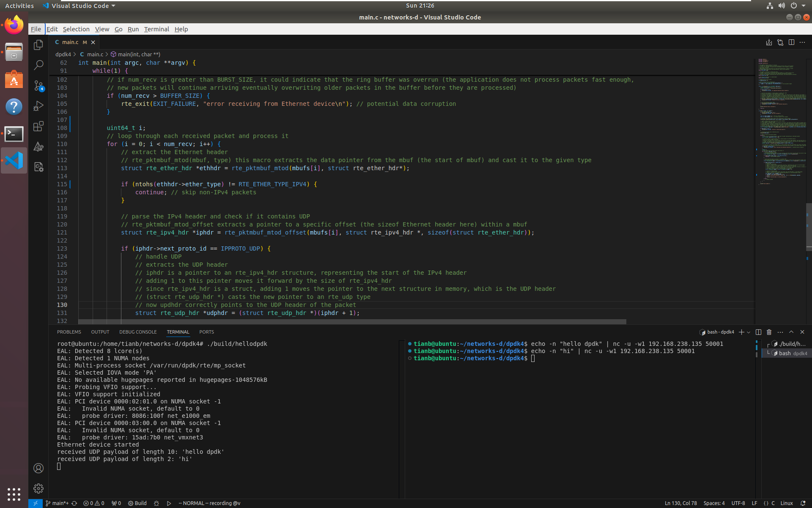Image resolution: width=812 pixels, height=508 pixels.
Task: Open the Extensions sidebar icon
Action: point(38,126)
